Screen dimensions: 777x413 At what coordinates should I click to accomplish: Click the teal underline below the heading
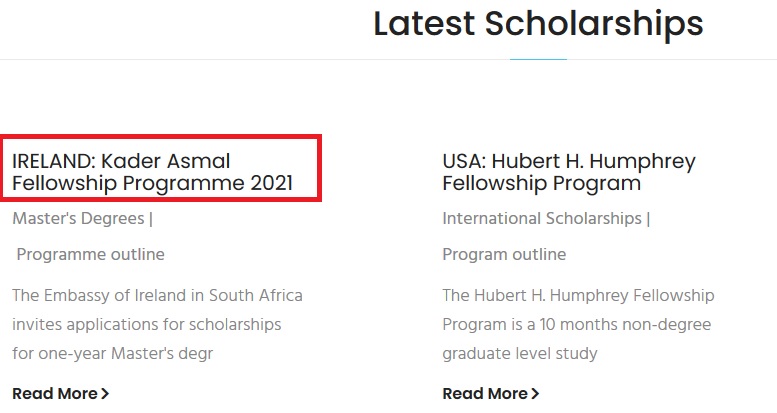pos(538,60)
